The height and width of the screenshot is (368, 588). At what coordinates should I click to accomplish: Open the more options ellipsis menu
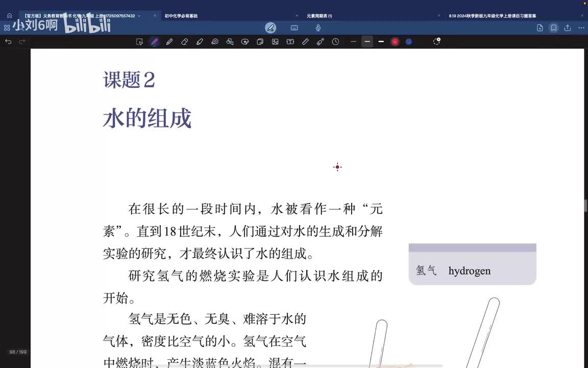[x=581, y=28]
